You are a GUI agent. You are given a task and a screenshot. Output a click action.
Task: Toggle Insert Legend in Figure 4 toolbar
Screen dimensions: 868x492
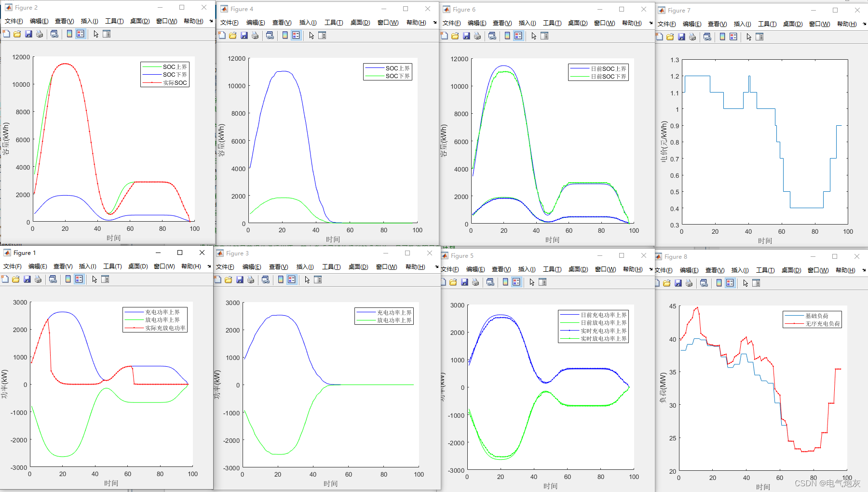[x=296, y=35]
